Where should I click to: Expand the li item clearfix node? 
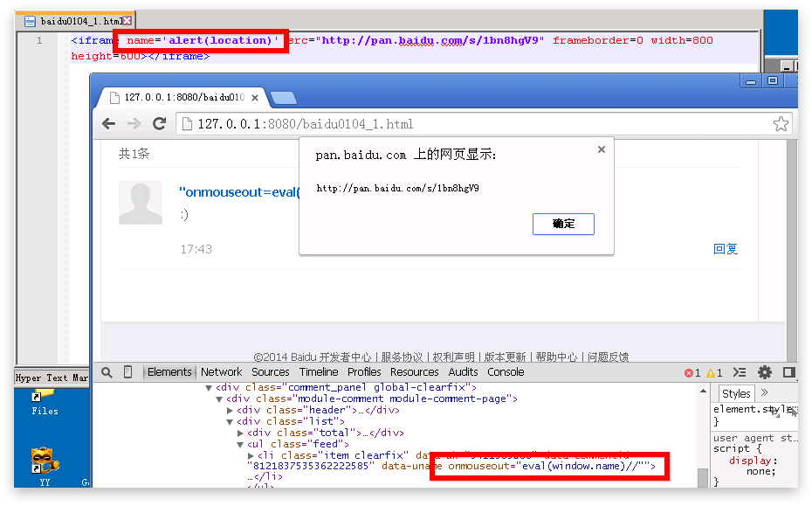pos(251,455)
